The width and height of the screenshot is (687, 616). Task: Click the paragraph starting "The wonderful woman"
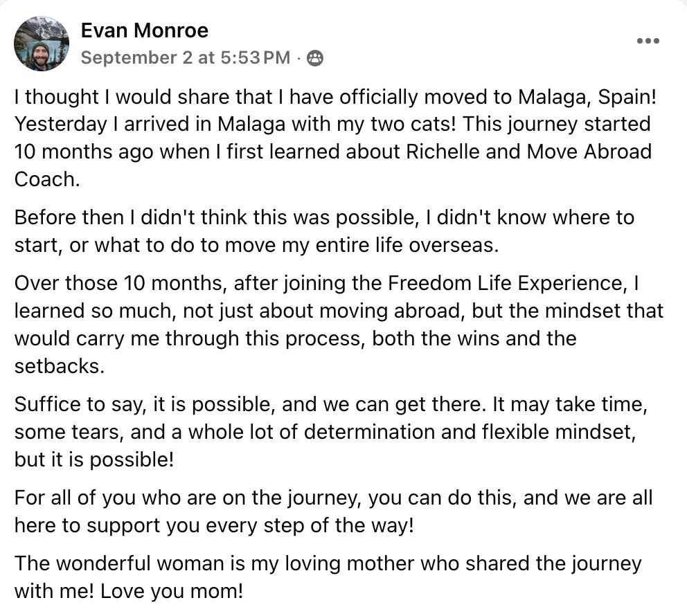pyautogui.click(x=328, y=577)
